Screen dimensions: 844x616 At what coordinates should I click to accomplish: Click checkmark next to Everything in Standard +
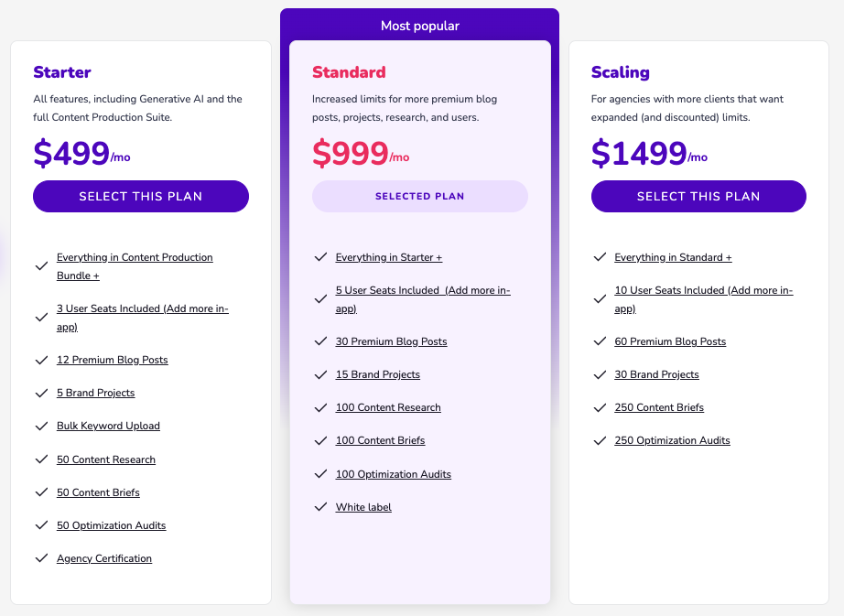pos(600,258)
